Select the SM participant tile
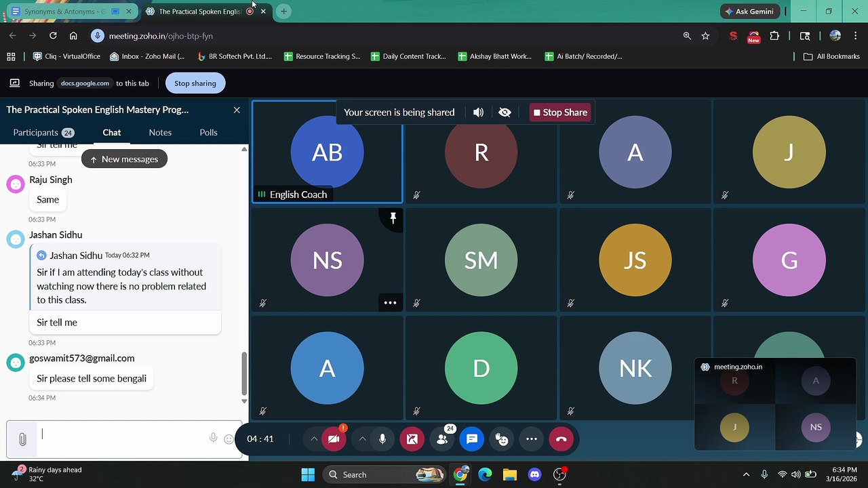 pos(481,260)
